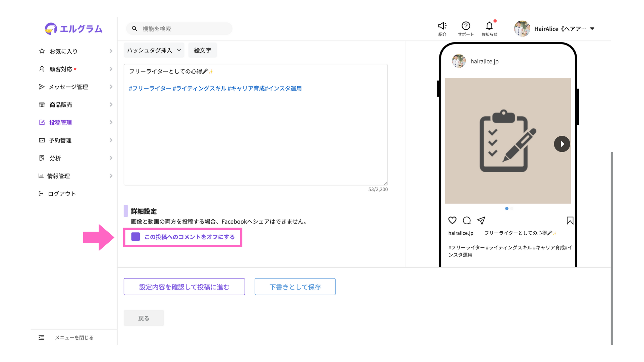Image resolution: width=644 pixels, height=362 pixels.
Task: Click the search magnifier icon
Action: [x=135, y=29]
